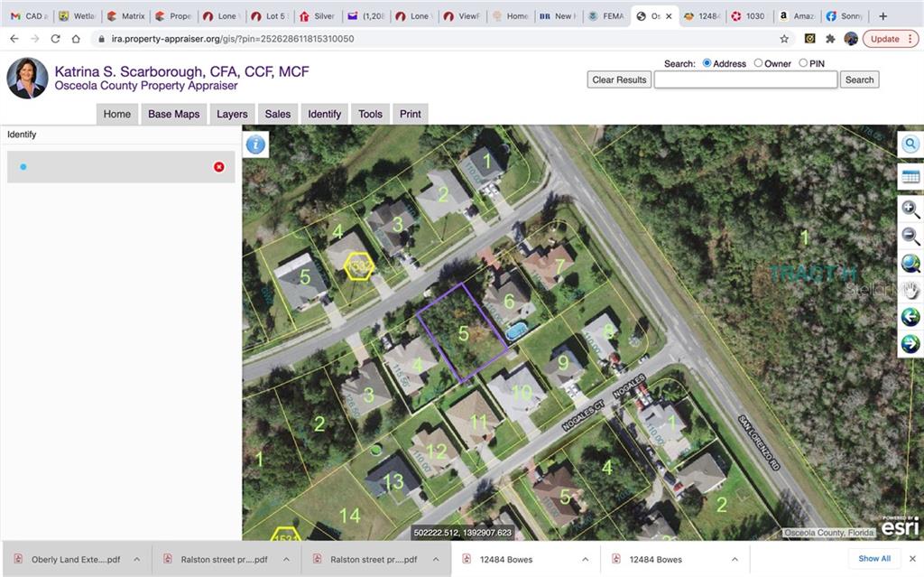Viewport: 924px width, 577px height.
Task: Select the Owner search radio button
Action: pos(758,63)
